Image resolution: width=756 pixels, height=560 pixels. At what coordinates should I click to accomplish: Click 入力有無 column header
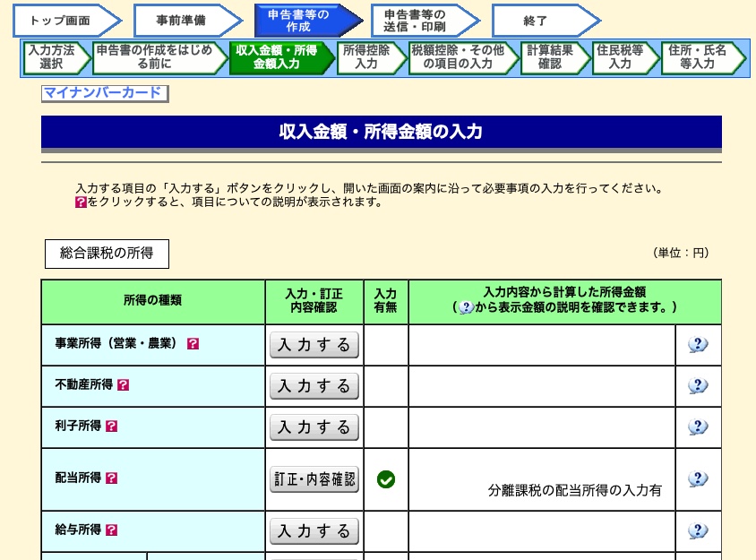[386, 300]
